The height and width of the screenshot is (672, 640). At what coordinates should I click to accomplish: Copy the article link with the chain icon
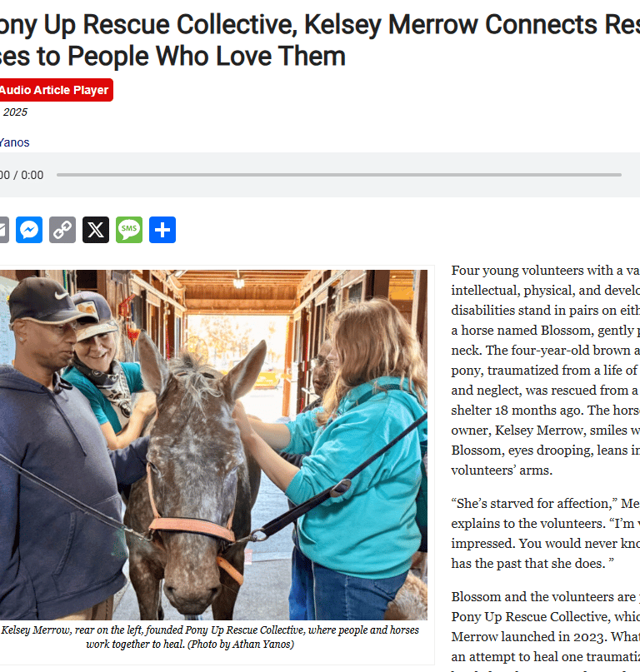coord(62,230)
